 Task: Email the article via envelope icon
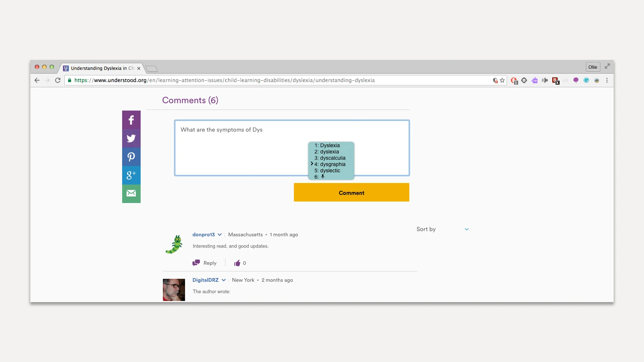pyautogui.click(x=131, y=193)
